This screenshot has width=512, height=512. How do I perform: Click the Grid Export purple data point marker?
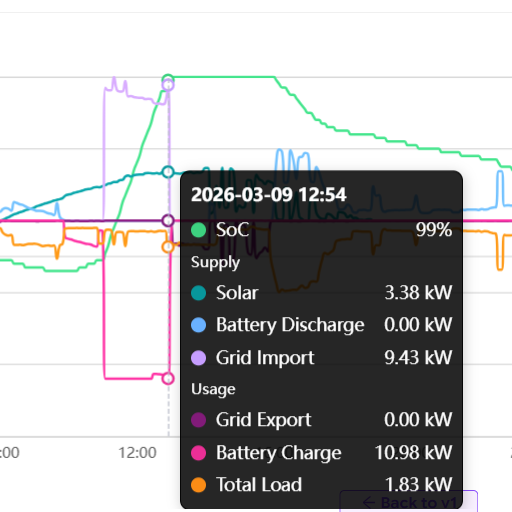(x=168, y=220)
